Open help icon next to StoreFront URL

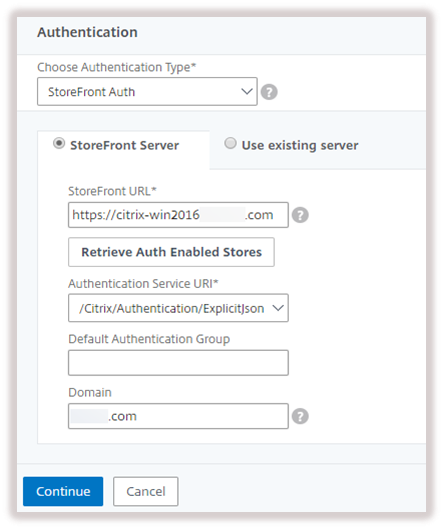tap(300, 215)
